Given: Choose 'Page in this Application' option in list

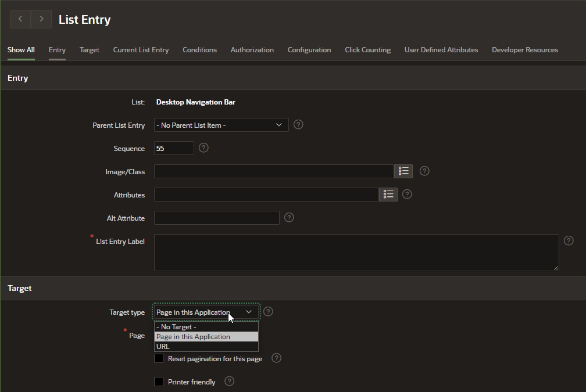Looking at the screenshot, I should 206,337.
